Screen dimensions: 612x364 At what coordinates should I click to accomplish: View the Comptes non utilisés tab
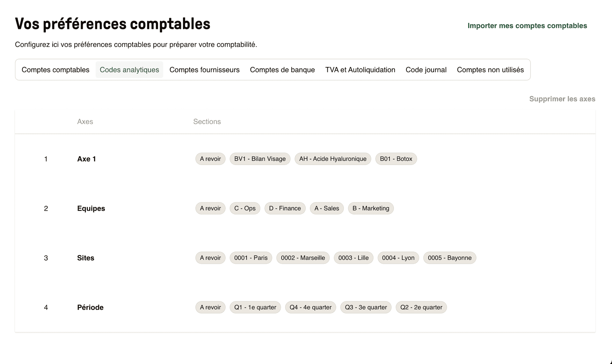click(490, 69)
